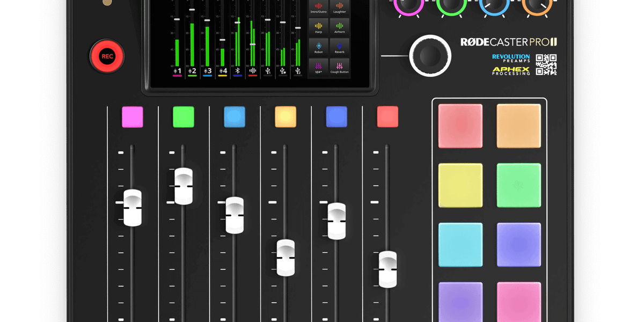This screenshot has width=644, height=322.
Task: Trigger the Harp sound pad
Action: click(318, 26)
